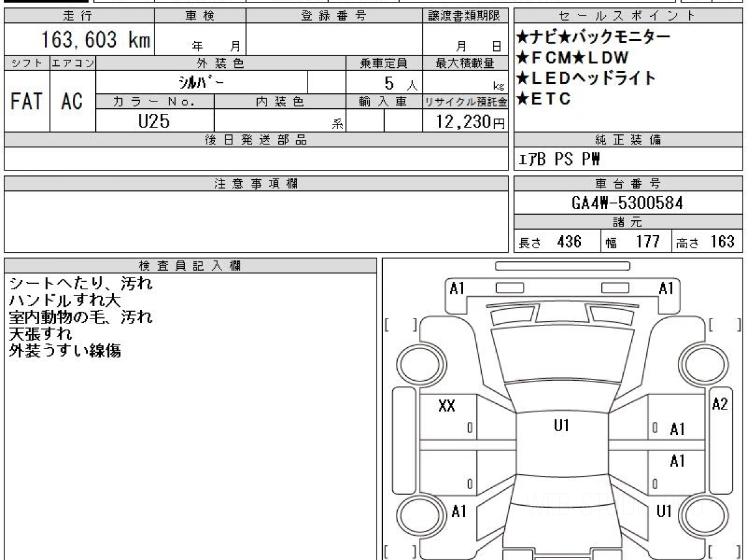Click the note 外装うすい線傷
747x560 pixels.
pos(65,351)
